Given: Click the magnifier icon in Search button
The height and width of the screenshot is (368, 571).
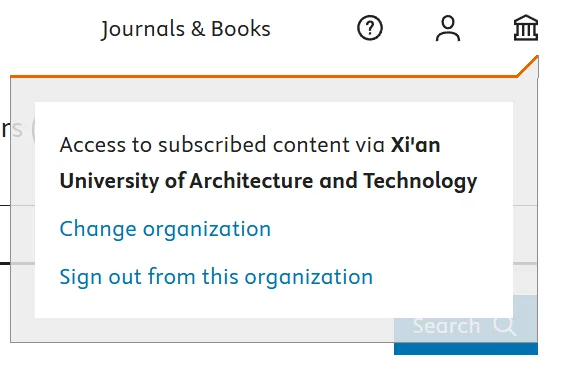Looking at the screenshot, I should coord(505,325).
